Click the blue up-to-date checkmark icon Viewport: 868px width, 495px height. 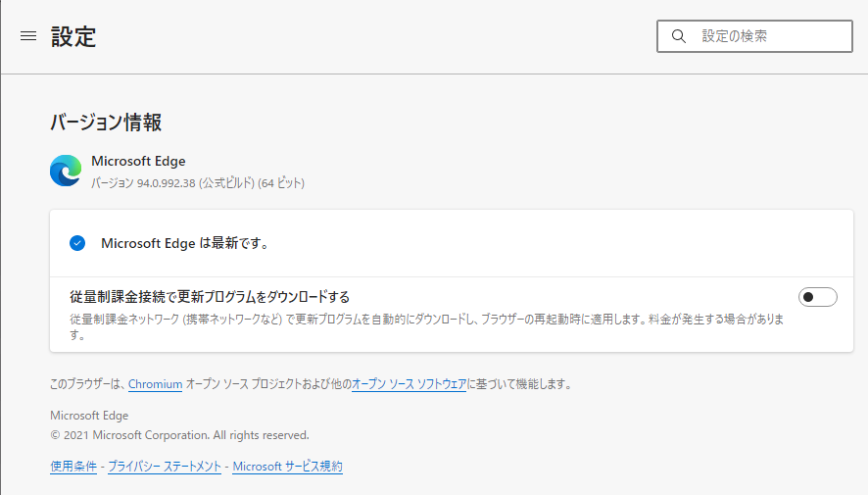(77, 243)
